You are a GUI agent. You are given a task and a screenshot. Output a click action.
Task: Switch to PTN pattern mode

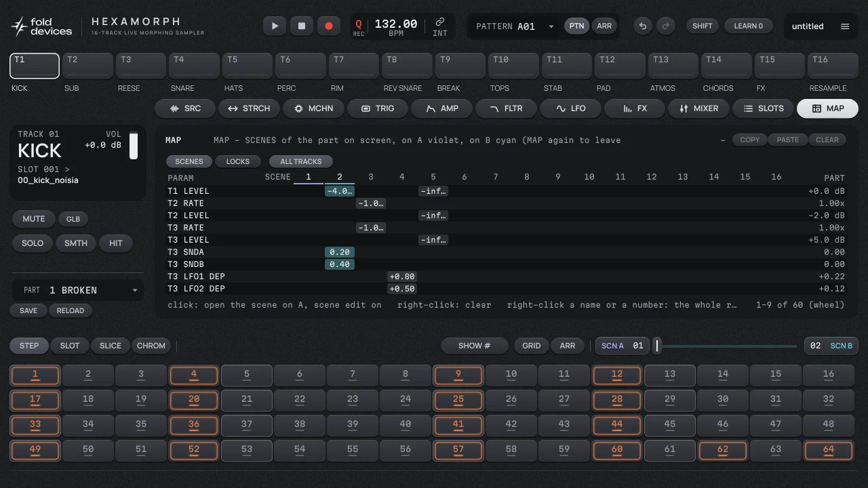576,26
